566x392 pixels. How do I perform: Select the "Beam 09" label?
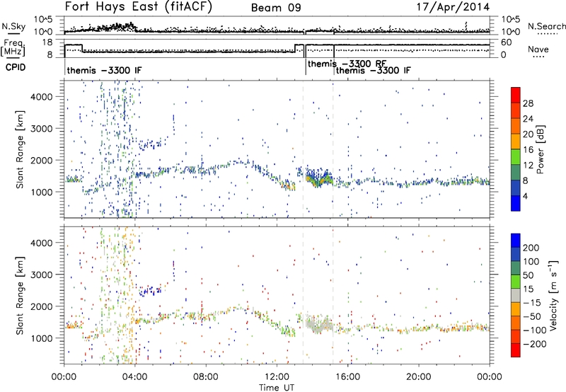click(276, 8)
